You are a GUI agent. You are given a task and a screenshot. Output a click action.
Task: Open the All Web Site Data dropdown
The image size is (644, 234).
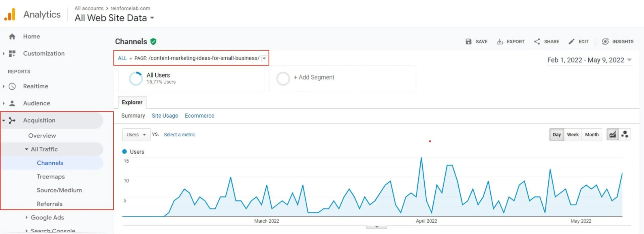click(x=114, y=18)
